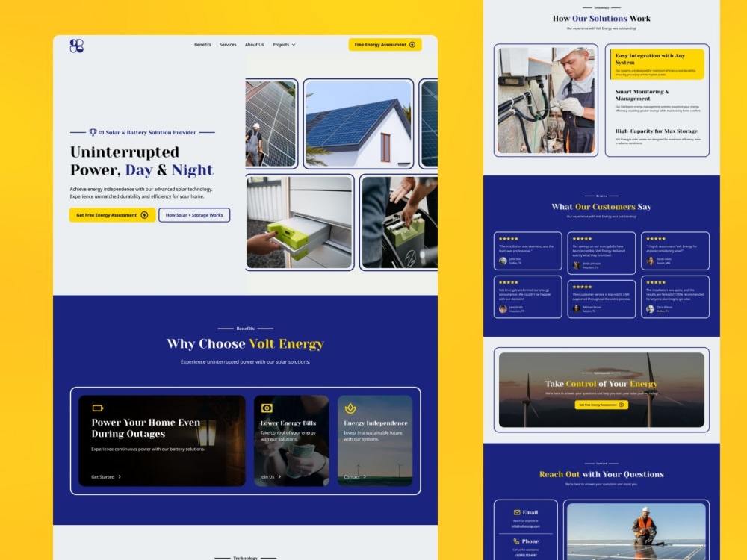Click the Projects chevron arrow
Image resolution: width=747 pixels, height=560 pixels.
point(294,45)
